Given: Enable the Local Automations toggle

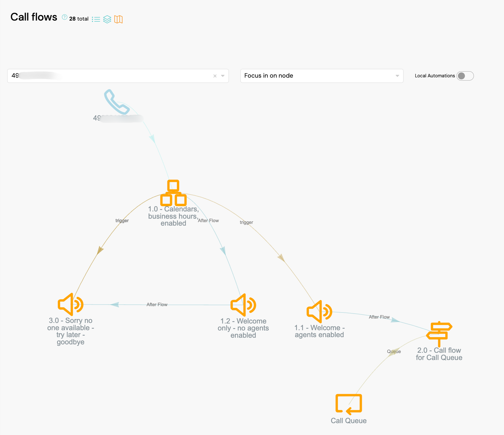Looking at the screenshot, I should pyautogui.click(x=465, y=76).
